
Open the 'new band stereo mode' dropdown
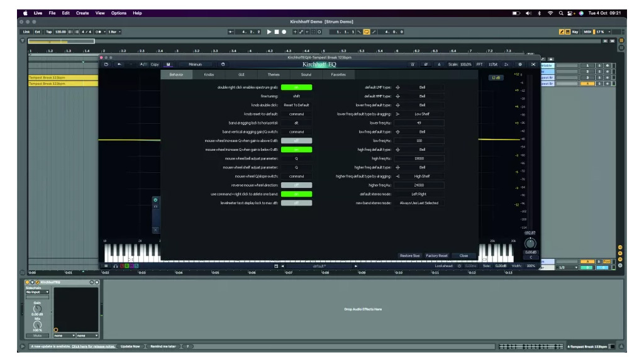tap(419, 203)
